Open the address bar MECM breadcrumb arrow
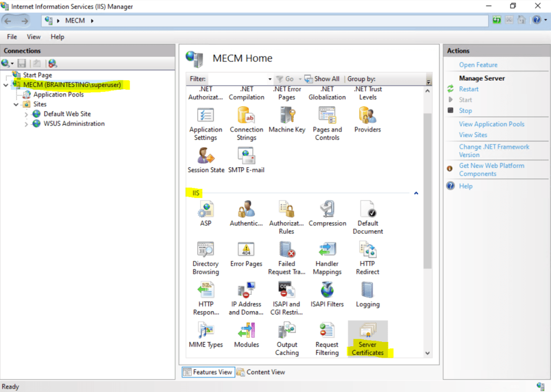551x392 pixels. 93,21
